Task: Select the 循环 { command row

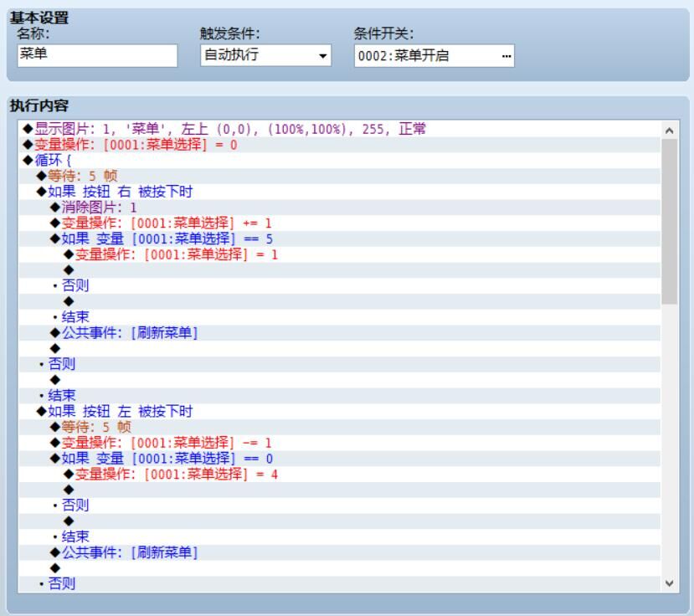Action: click(x=340, y=160)
